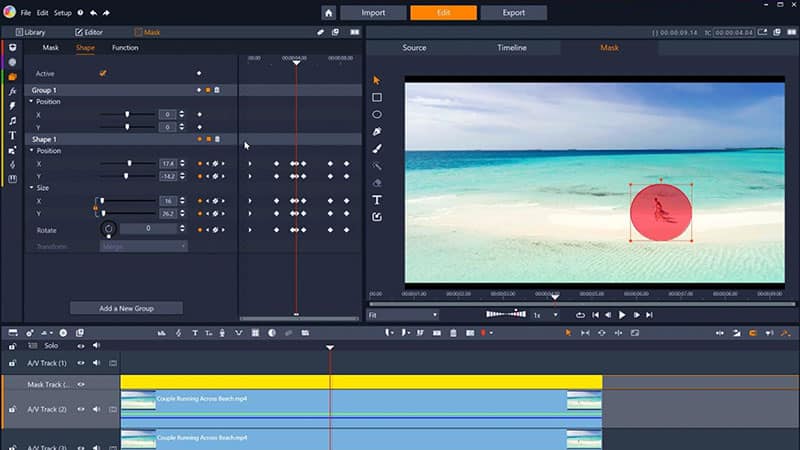Select the rectangle shape tool
This screenshot has width=800, height=450.
pyautogui.click(x=377, y=97)
